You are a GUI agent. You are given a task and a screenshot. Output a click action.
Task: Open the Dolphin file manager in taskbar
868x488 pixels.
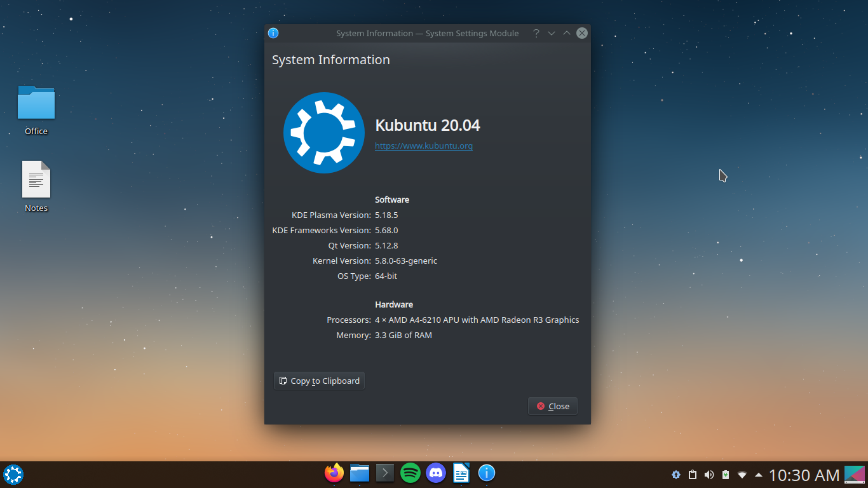pos(360,473)
